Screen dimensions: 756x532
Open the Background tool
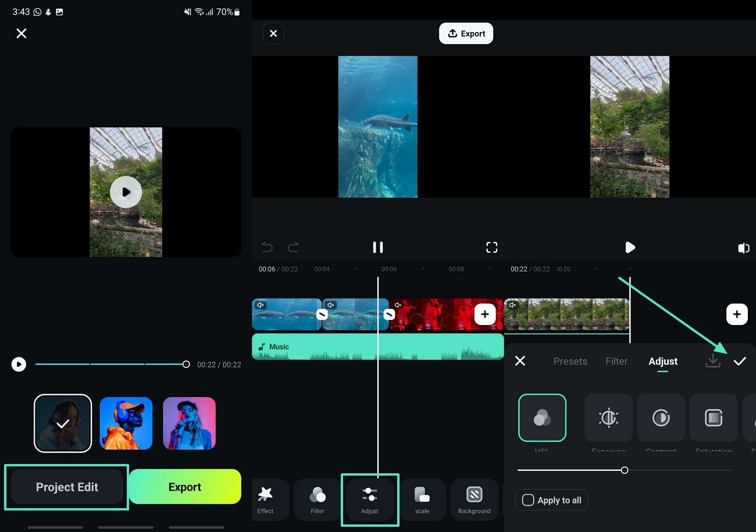pos(475,500)
